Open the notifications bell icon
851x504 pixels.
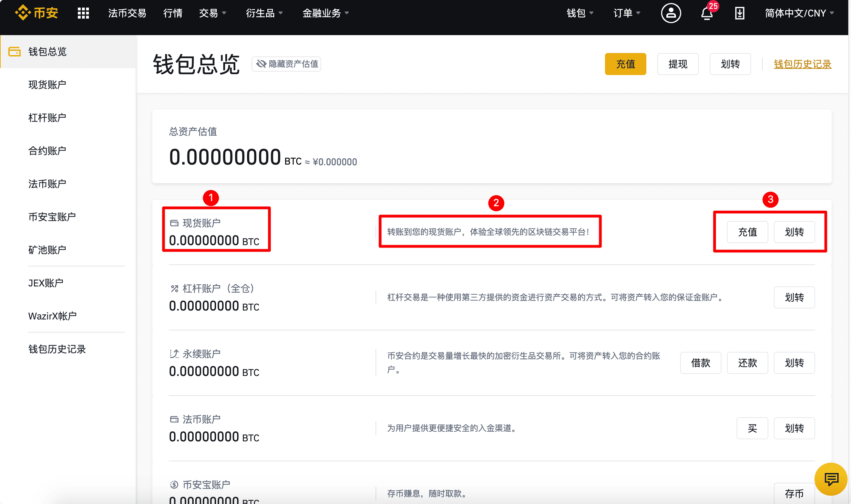point(707,13)
